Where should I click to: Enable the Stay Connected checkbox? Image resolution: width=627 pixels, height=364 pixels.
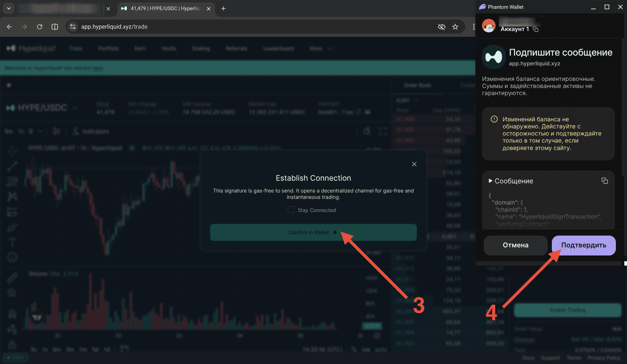coord(291,210)
